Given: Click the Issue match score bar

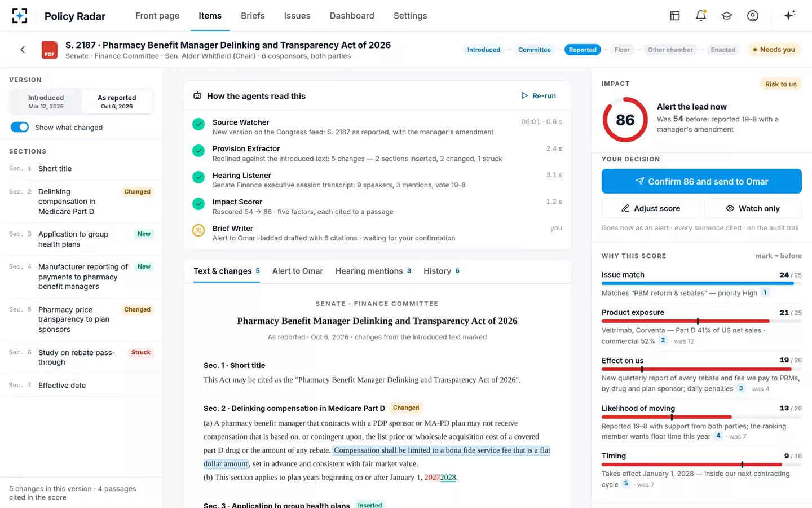Looking at the screenshot, I should click(701, 283).
